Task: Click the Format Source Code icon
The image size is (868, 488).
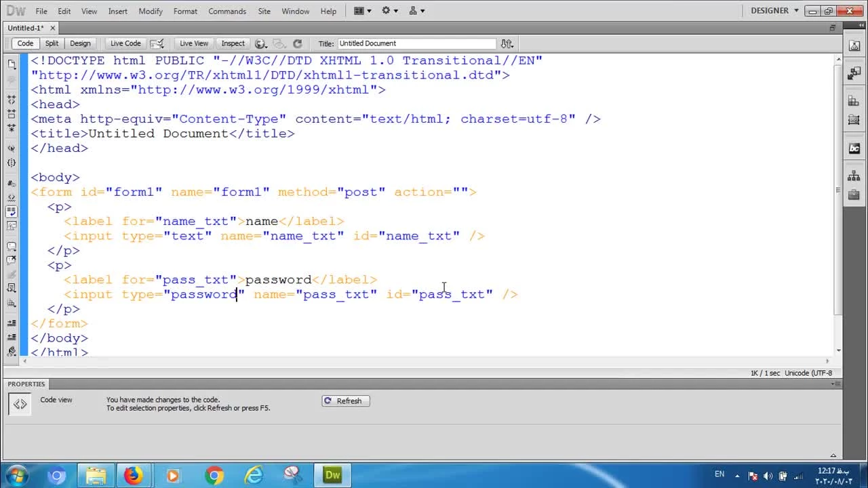Action: [12, 351]
